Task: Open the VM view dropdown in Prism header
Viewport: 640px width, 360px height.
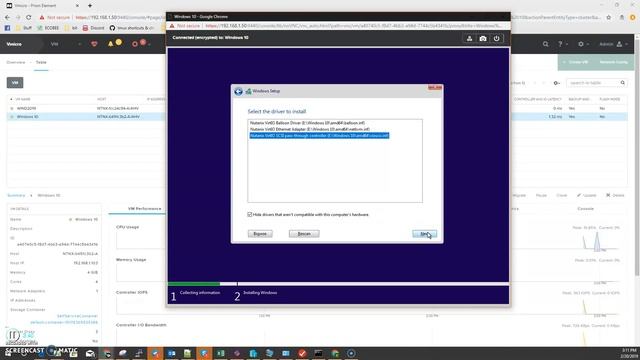Action: coord(65,44)
